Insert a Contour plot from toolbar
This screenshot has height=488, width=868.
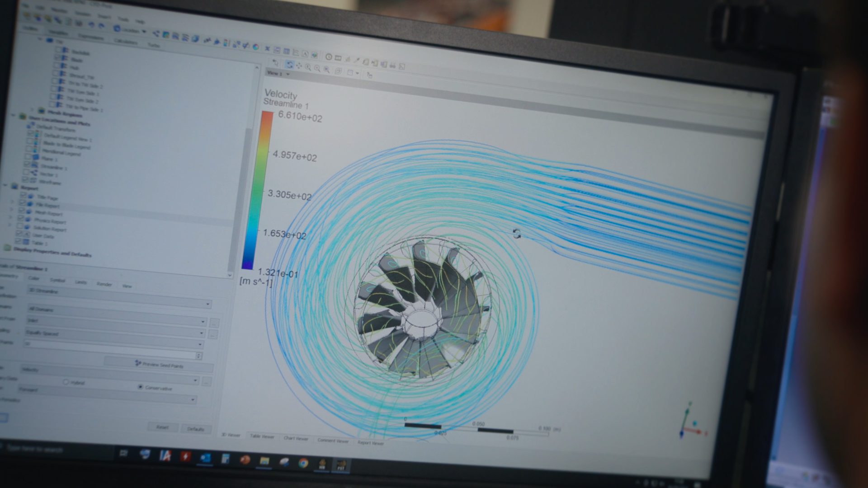coord(165,35)
